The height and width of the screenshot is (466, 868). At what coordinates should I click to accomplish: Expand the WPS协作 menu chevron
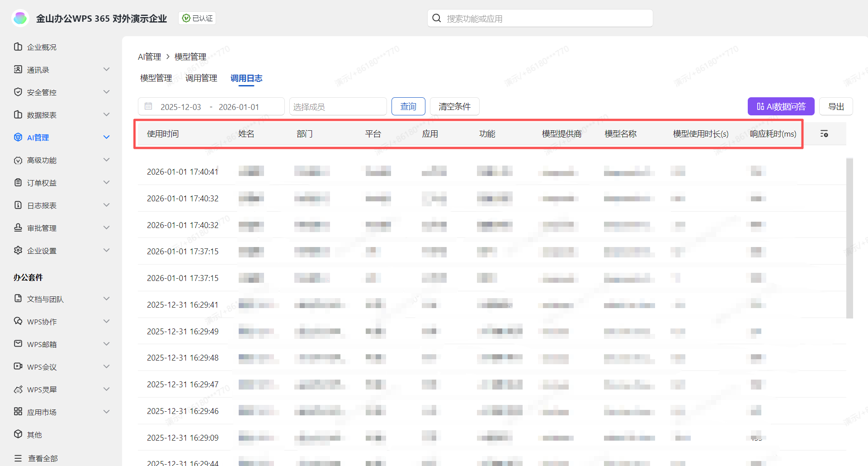(107, 321)
